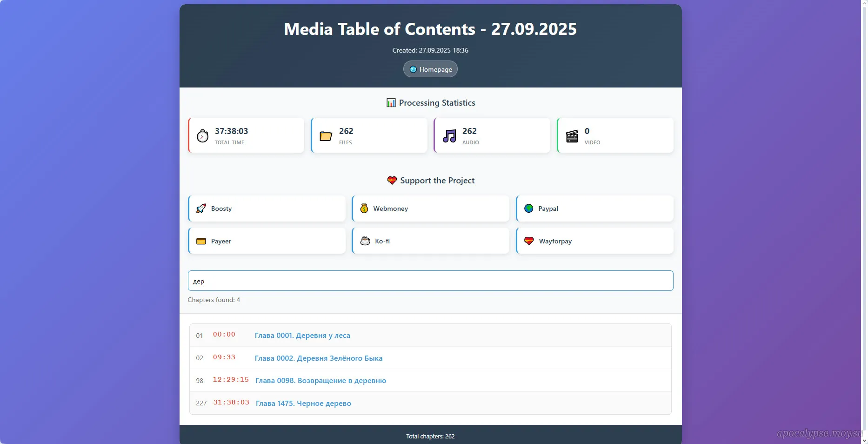Jump to the 12:29:15 timestamp
This screenshot has height=444, width=868.
click(231, 380)
